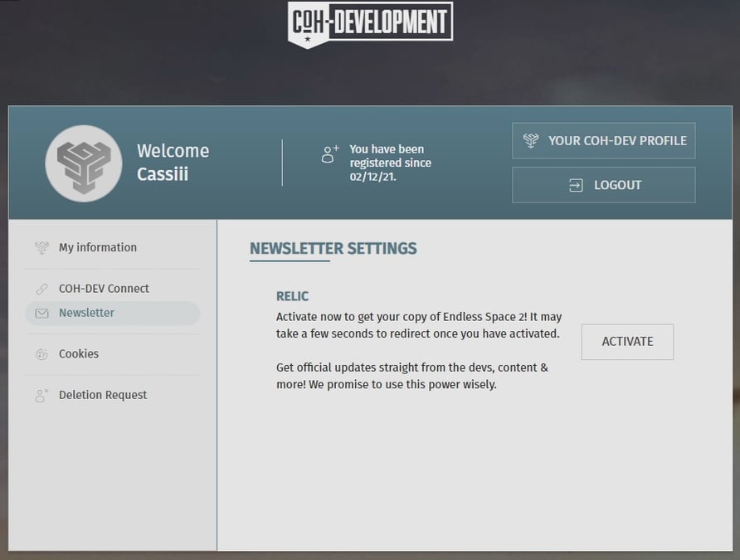
Task: Select the Newsletter menu item
Action: coord(113,313)
